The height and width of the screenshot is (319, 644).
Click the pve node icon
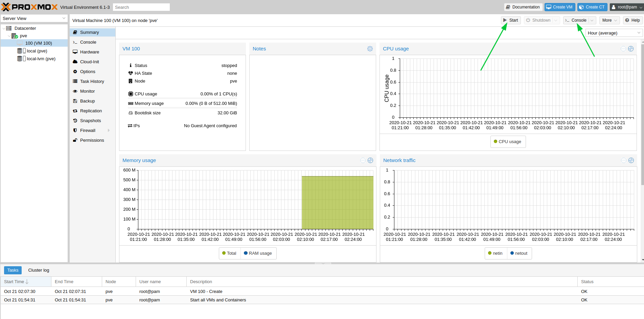pyautogui.click(x=15, y=36)
